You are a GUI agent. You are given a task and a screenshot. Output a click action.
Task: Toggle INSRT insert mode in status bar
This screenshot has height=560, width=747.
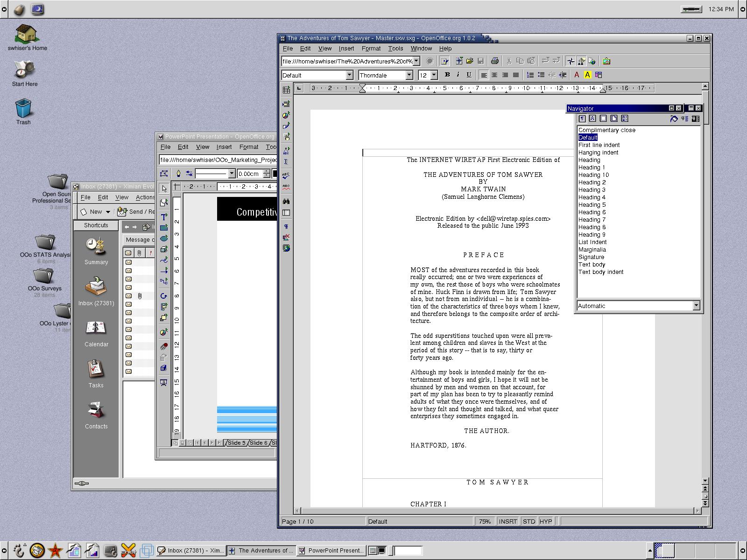(507, 521)
